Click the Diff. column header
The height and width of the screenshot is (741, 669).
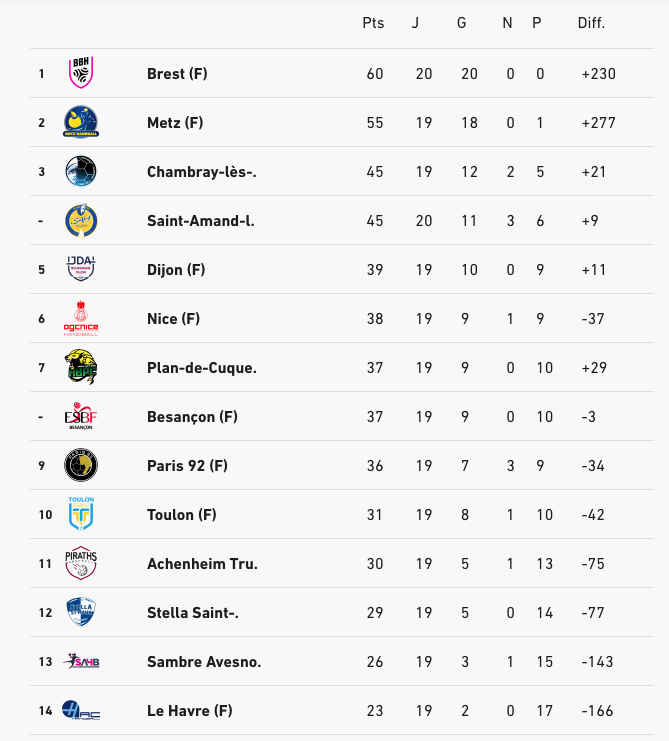click(591, 23)
